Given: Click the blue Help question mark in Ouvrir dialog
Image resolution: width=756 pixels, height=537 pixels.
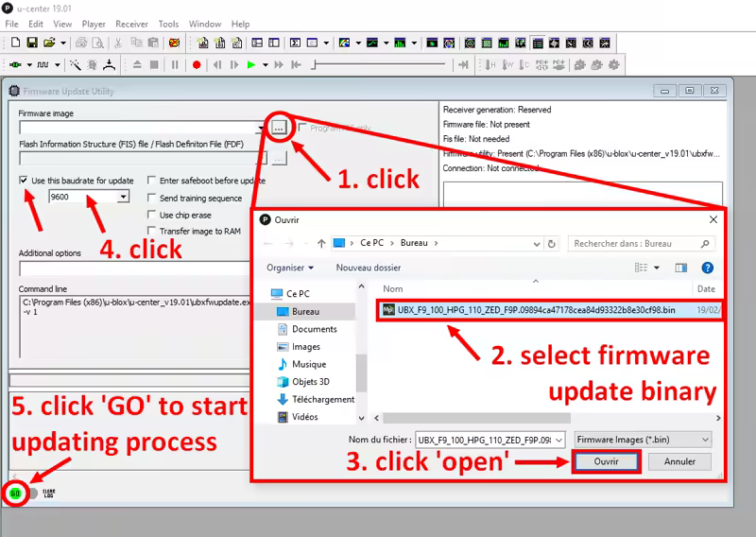Looking at the screenshot, I should 708,268.
